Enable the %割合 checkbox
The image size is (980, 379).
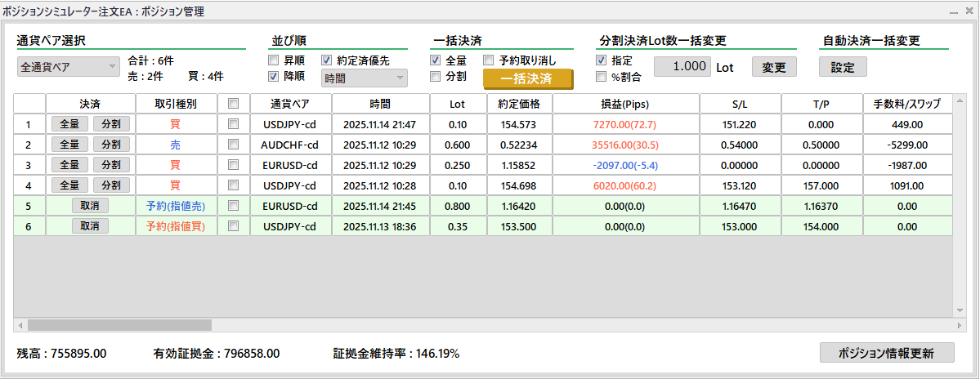(x=602, y=77)
